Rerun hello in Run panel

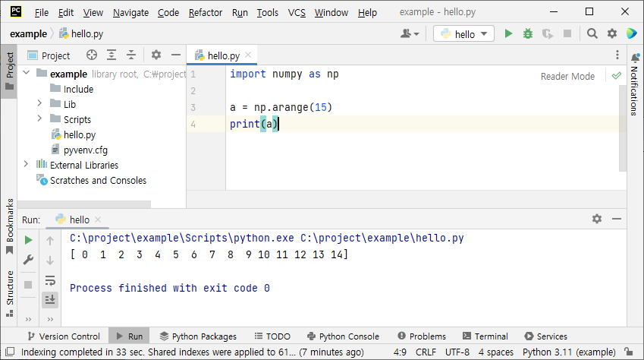point(28,240)
